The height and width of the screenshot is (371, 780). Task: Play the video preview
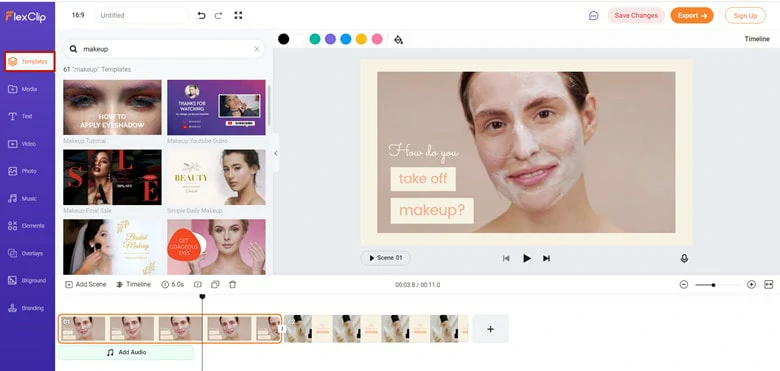pos(526,258)
